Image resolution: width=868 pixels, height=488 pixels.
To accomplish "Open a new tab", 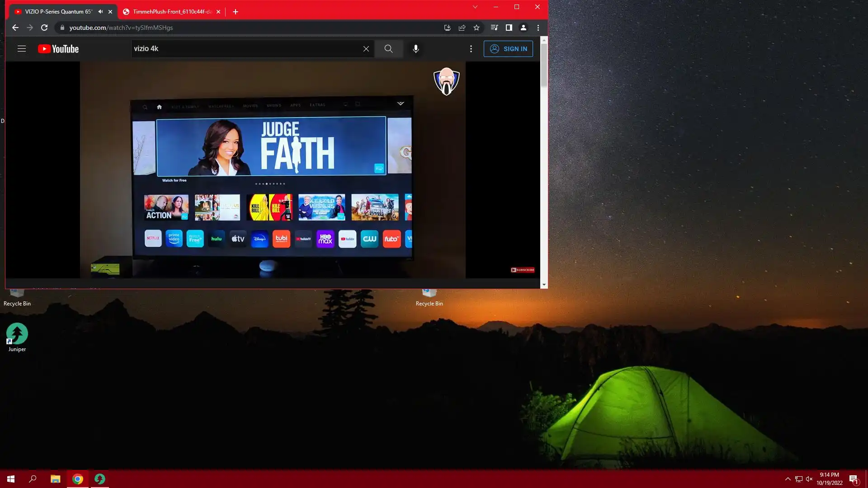I will [x=236, y=12].
